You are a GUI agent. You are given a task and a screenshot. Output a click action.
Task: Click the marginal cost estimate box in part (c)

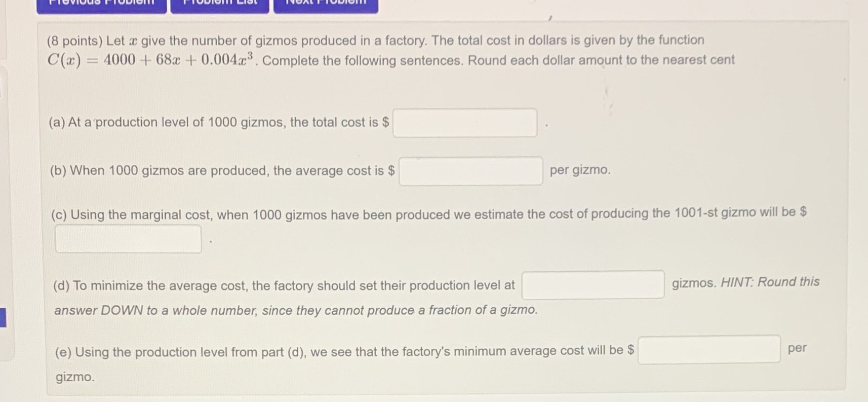click(x=127, y=238)
